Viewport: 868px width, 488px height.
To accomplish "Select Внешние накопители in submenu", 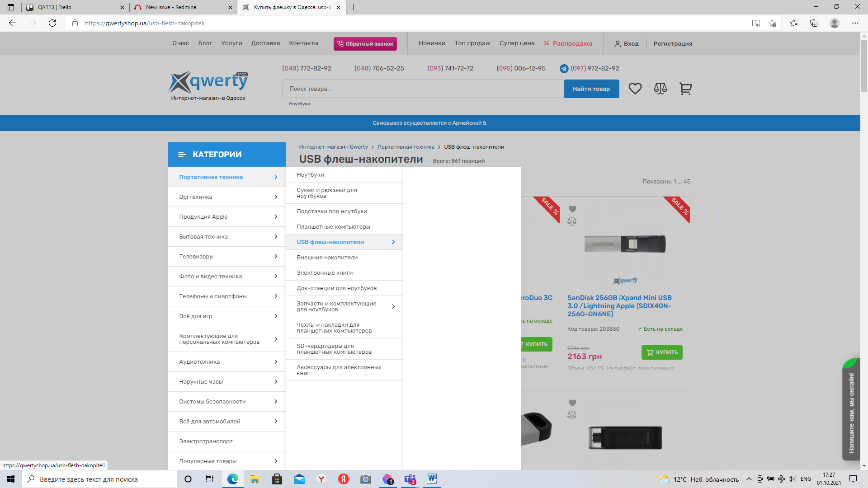I will tap(327, 258).
